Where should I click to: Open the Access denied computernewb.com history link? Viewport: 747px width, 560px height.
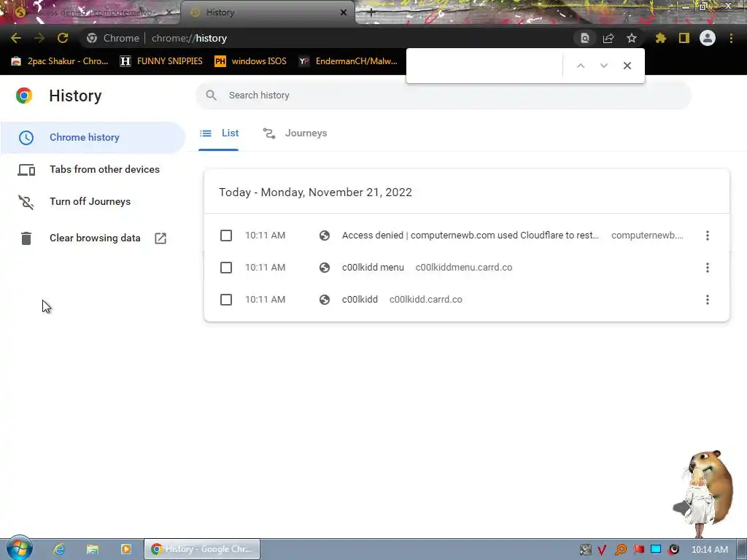[x=471, y=236]
